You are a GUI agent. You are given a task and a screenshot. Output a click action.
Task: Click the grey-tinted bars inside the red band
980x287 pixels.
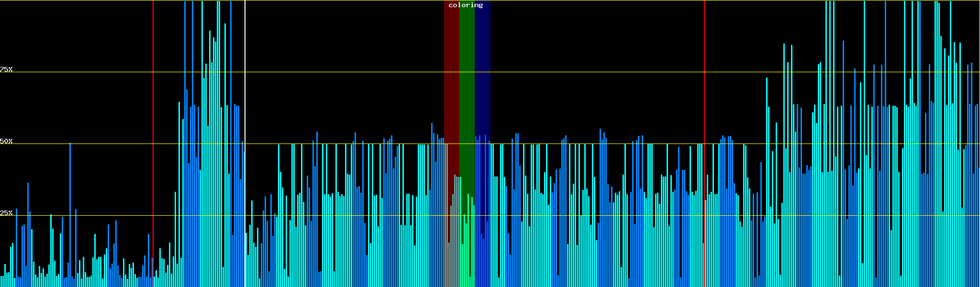pyautogui.click(x=451, y=239)
